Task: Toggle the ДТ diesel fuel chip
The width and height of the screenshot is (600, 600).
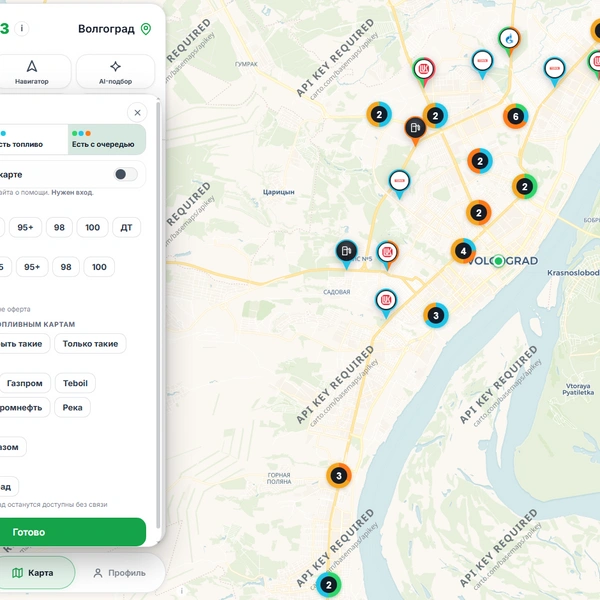Action: tap(127, 227)
